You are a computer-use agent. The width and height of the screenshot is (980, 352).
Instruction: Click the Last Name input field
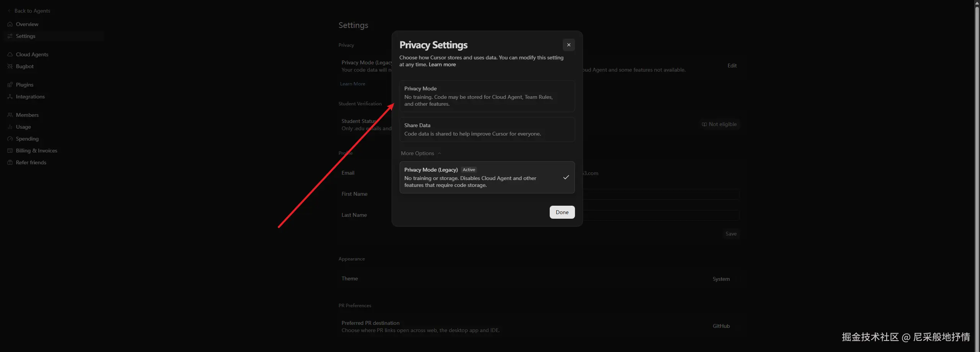click(661, 215)
